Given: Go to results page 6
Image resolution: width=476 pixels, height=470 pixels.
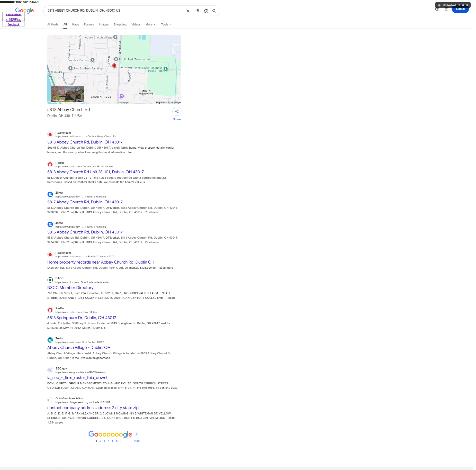Looking at the screenshot, I should (117, 441).
